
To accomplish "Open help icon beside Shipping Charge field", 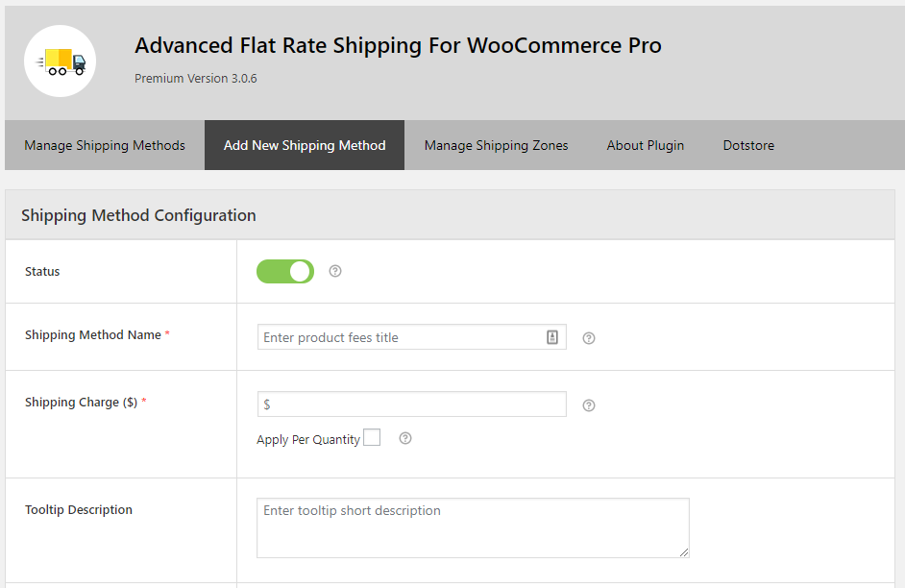I will [x=589, y=405].
